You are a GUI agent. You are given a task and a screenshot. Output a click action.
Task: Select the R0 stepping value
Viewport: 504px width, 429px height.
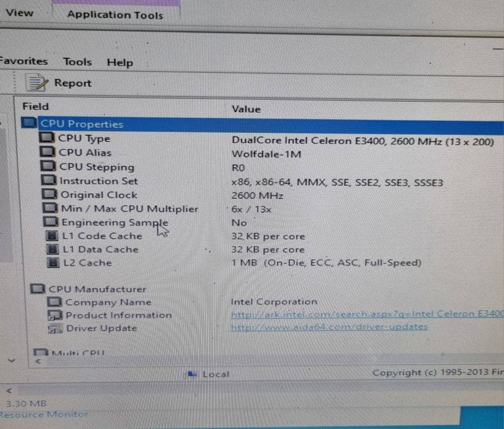point(238,168)
